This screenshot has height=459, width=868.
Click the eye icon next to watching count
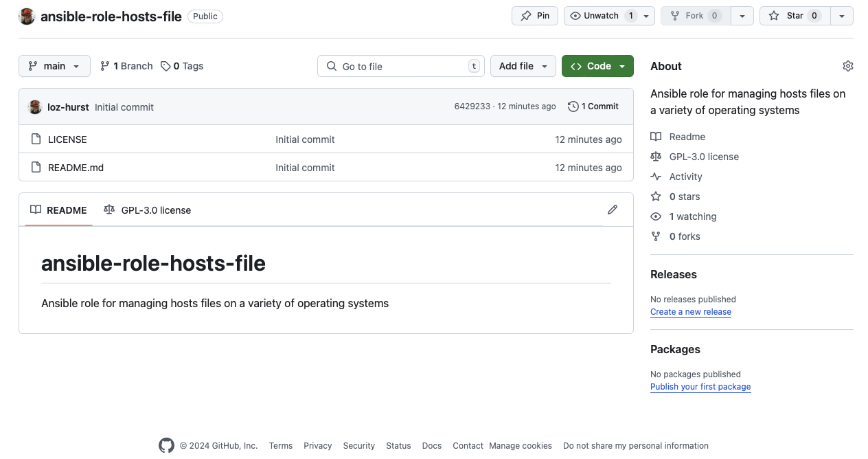pyautogui.click(x=656, y=216)
